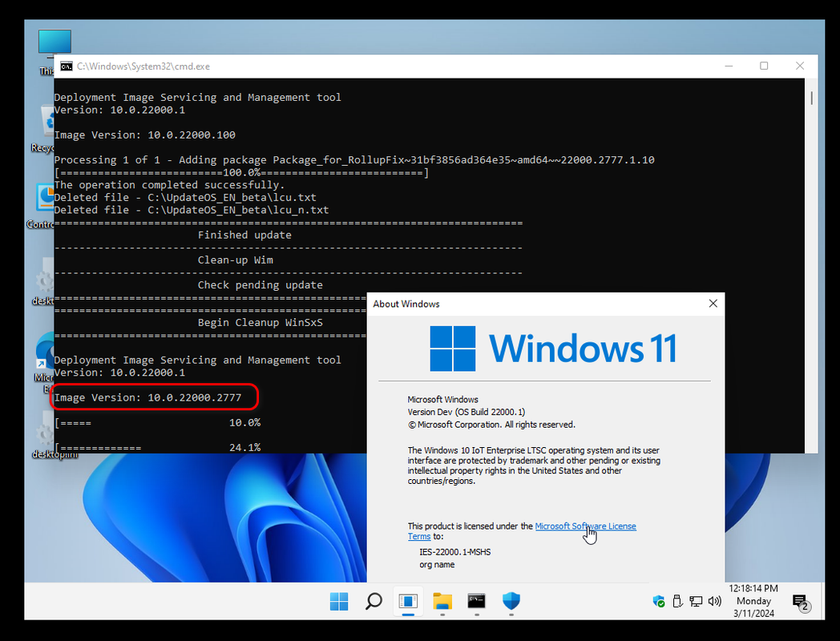
Task: Open the Windows Start menu
Action: tap(338, 602)
